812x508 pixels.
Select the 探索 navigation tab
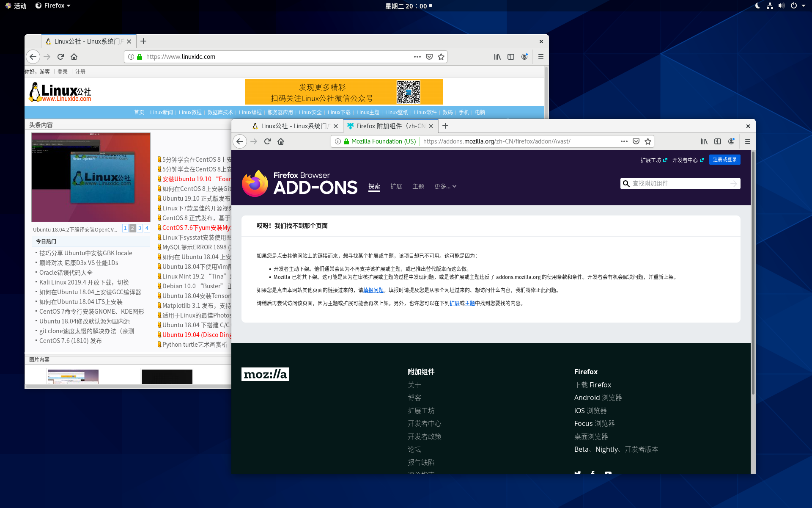(x=374, y=186)
